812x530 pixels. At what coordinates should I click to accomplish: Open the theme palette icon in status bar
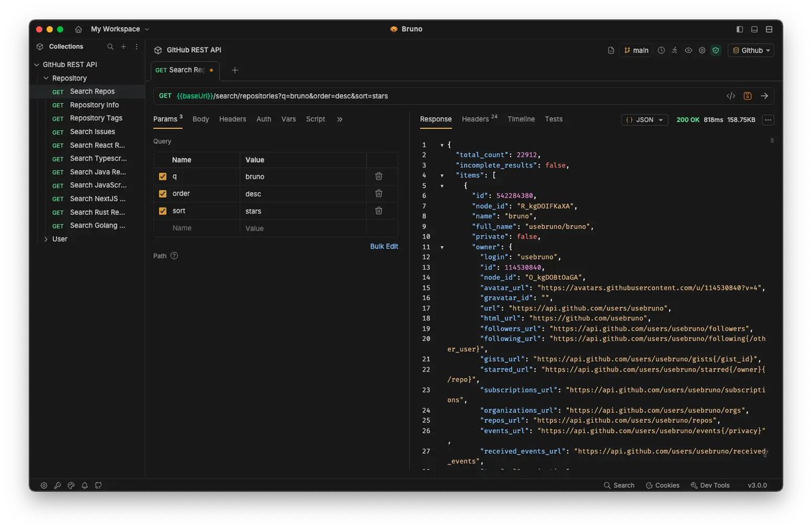pos(71,485)
